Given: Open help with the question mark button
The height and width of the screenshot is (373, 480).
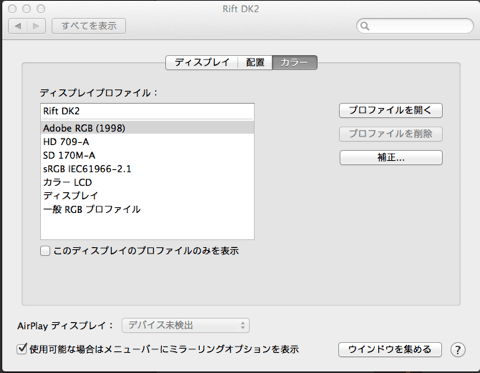Looking at the screenshot, I should tap(458, 350).
